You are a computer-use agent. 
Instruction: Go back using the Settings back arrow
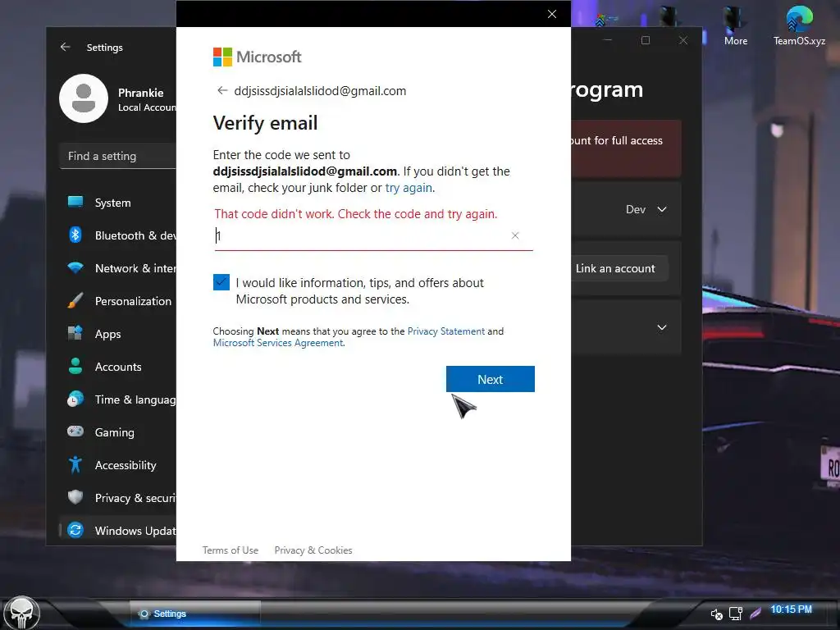(66, 47)
